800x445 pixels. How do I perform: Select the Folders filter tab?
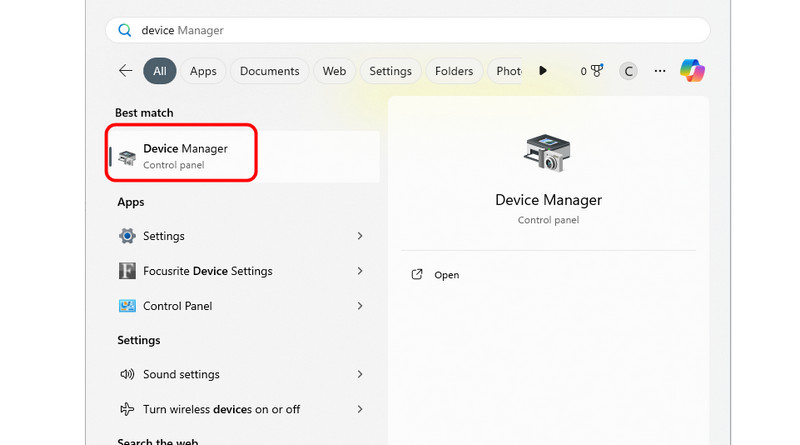pyautogui.click(x=454, y=71)
